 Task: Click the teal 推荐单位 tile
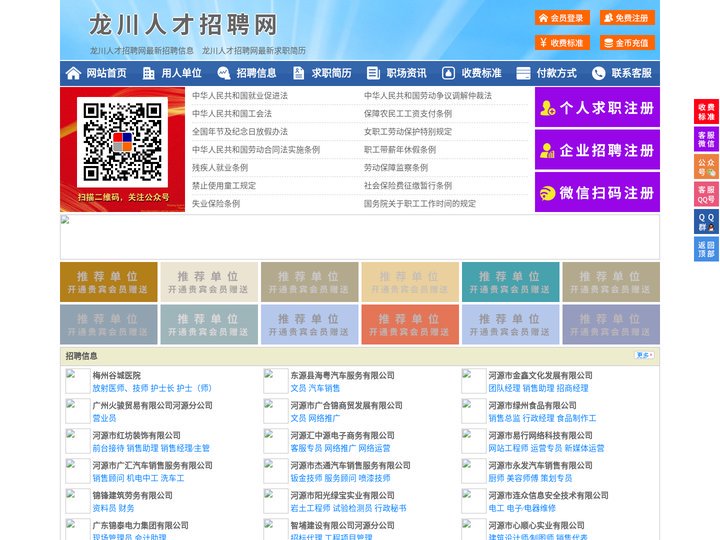(511, 282)
